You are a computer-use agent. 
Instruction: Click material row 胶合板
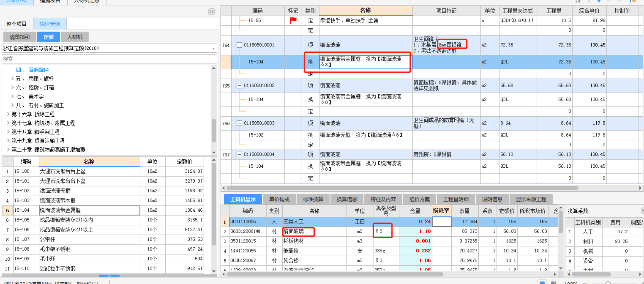tap(389, 261)
